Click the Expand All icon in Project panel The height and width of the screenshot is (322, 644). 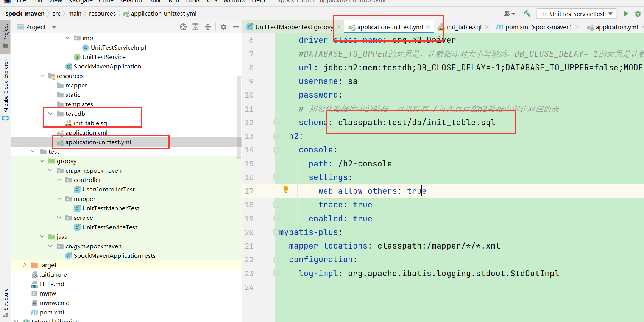[x=195, y=27]
